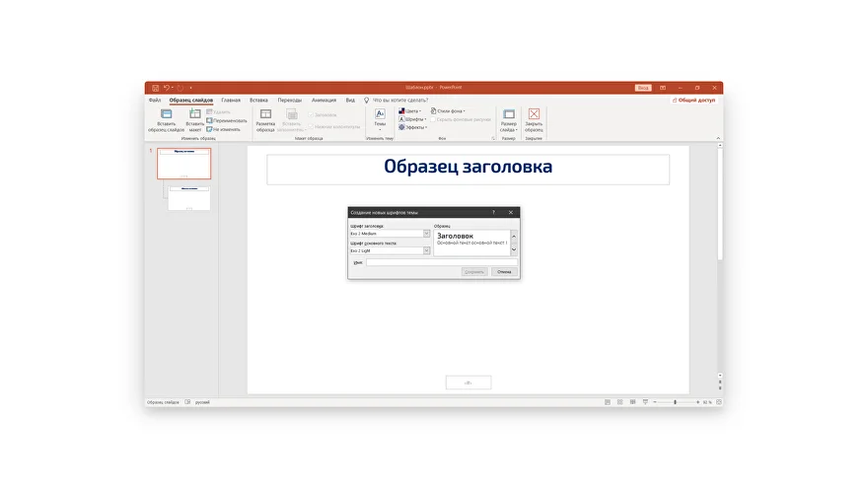
Task: Click the Имя text field in dialog
Action: point(441,262)
